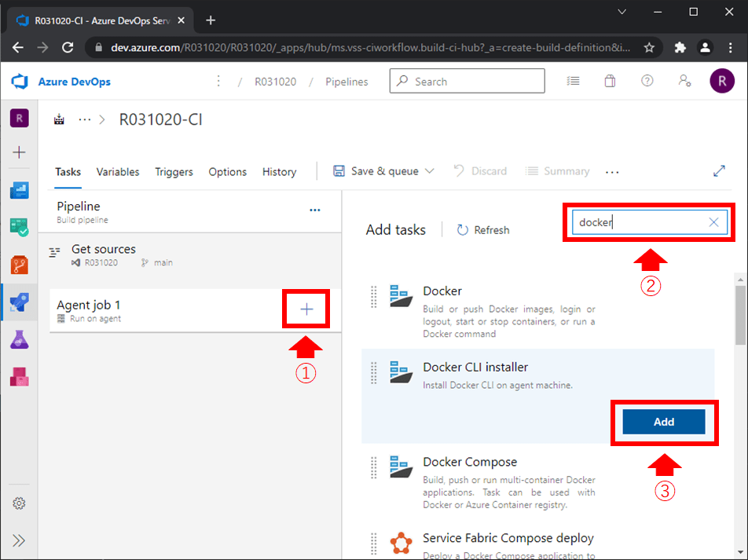Click the browser address bar URL

tap(370, 48)
